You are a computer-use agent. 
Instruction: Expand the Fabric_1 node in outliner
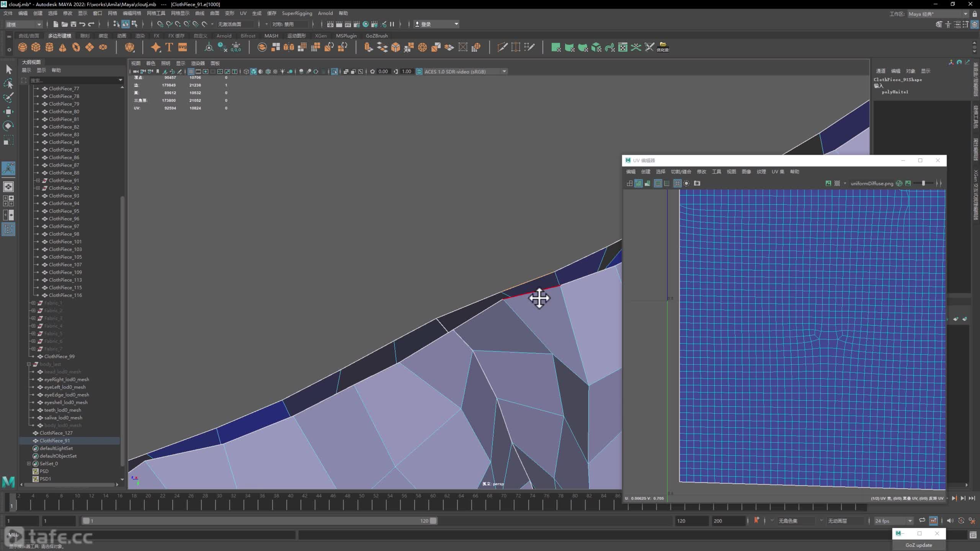pyautogui.click(x=33, y=303)
